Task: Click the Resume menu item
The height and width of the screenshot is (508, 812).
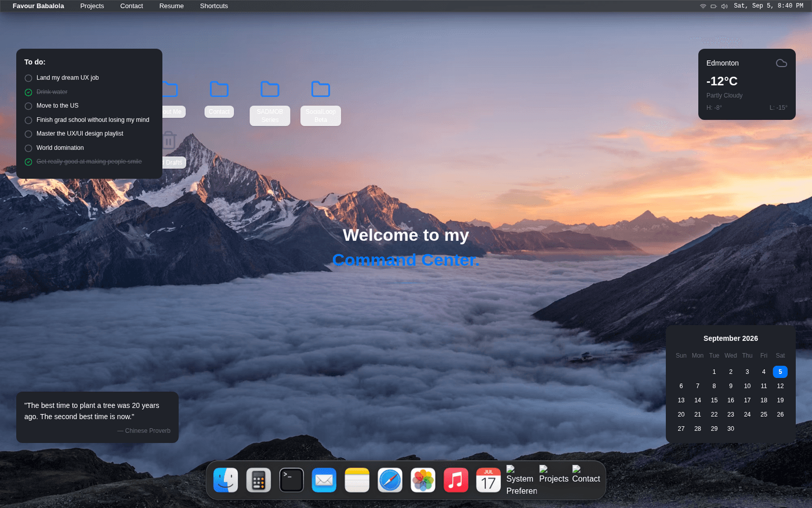Action: [172, 6]
